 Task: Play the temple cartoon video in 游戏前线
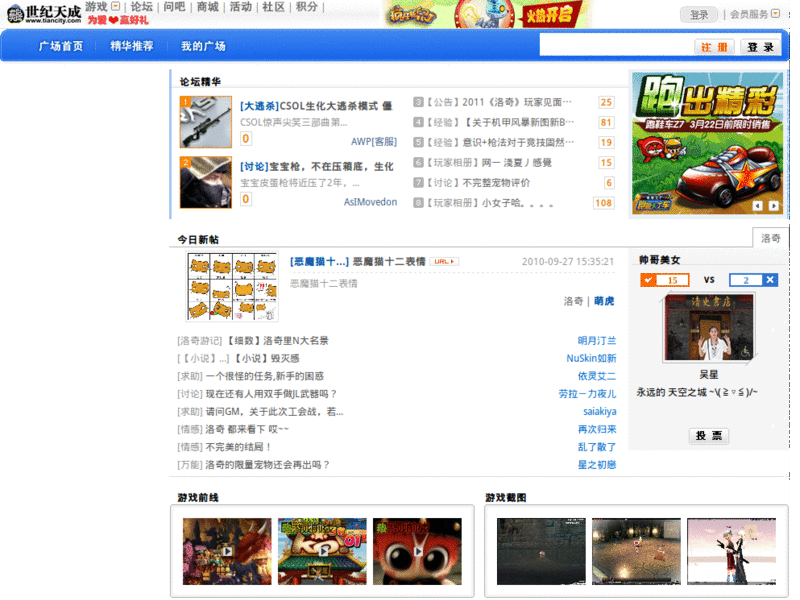tap(322, 551)
